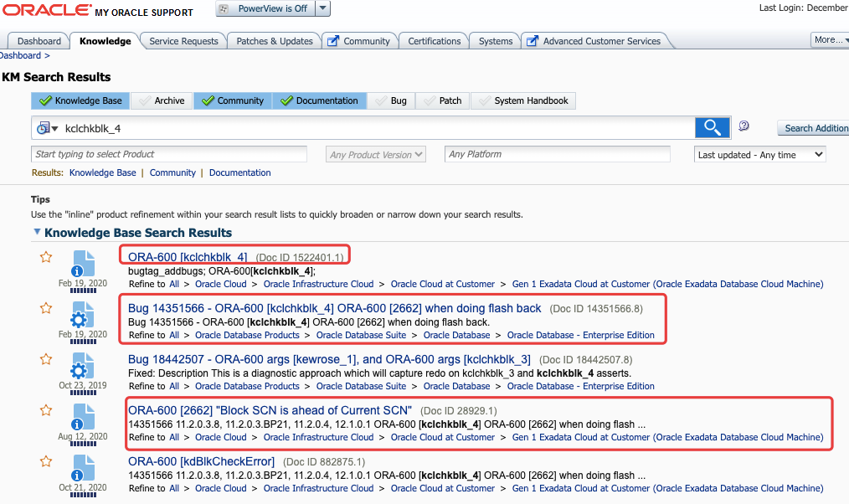Viewport: 849px width, 504px height.
Task: Collapse Knowledge Base Search Results section
Action: click(x=37, y=232)
